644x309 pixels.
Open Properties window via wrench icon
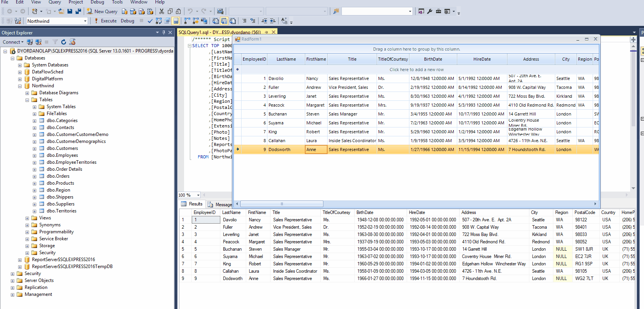[430, 11]
